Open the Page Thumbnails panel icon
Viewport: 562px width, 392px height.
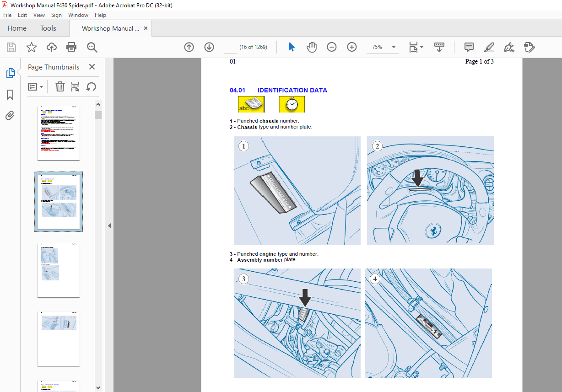10,73
